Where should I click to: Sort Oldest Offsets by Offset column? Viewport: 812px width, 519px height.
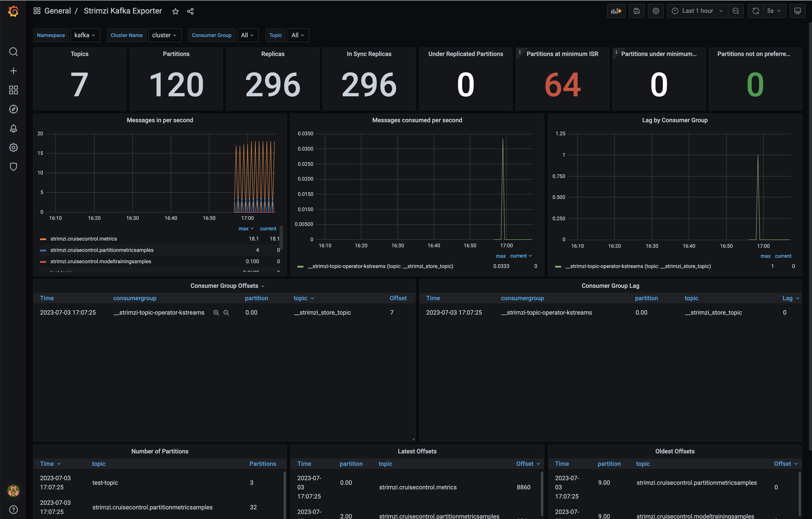coord(786,464)
